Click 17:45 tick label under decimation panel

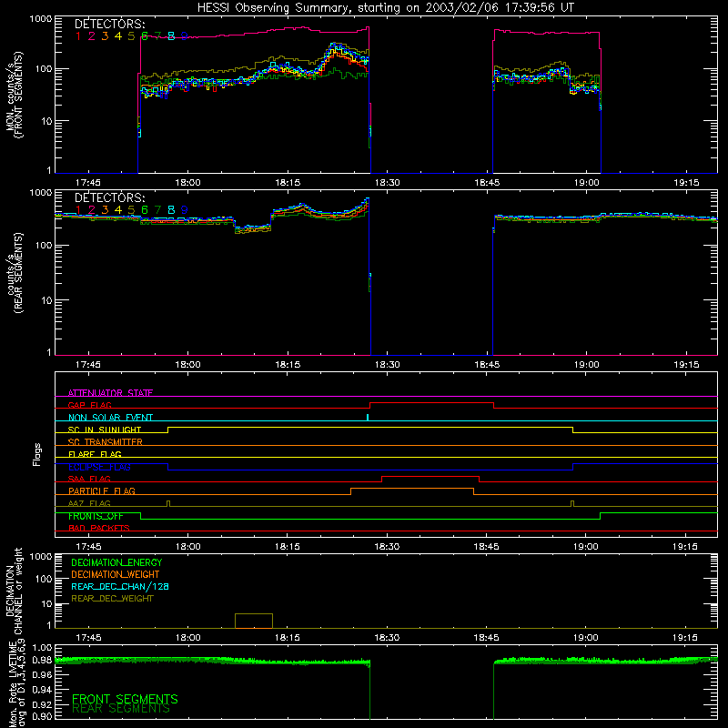[88, 638]
